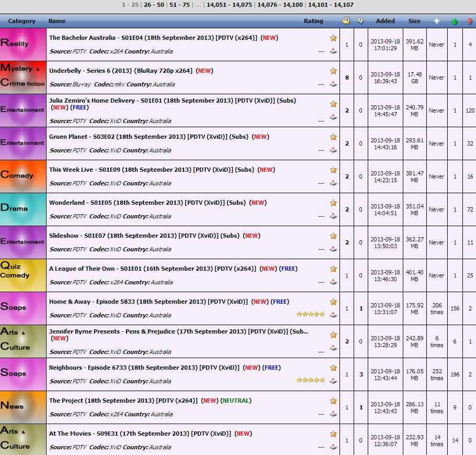Open The Bachelor Australia S01E04 torrent link

coord(153,38)
